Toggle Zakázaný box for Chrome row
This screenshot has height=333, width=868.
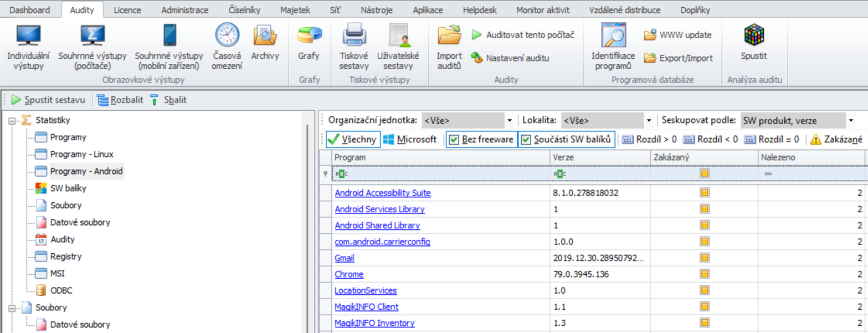click(705, 274)
